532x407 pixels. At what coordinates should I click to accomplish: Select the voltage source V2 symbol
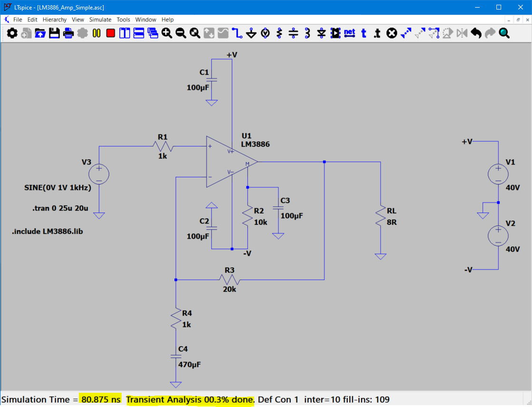click(x=498, y=235)
